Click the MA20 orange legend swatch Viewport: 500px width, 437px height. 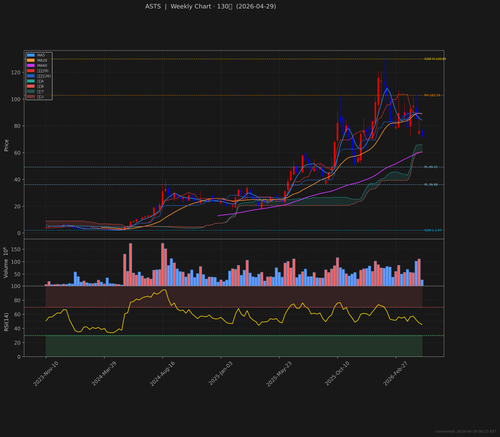click(x=31, y=60)
